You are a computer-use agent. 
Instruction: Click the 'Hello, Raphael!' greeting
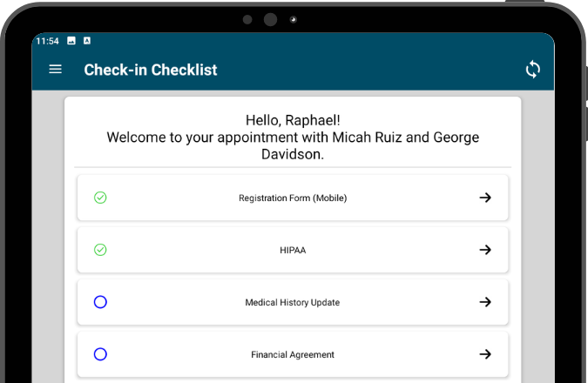click(x=293, y=120)
